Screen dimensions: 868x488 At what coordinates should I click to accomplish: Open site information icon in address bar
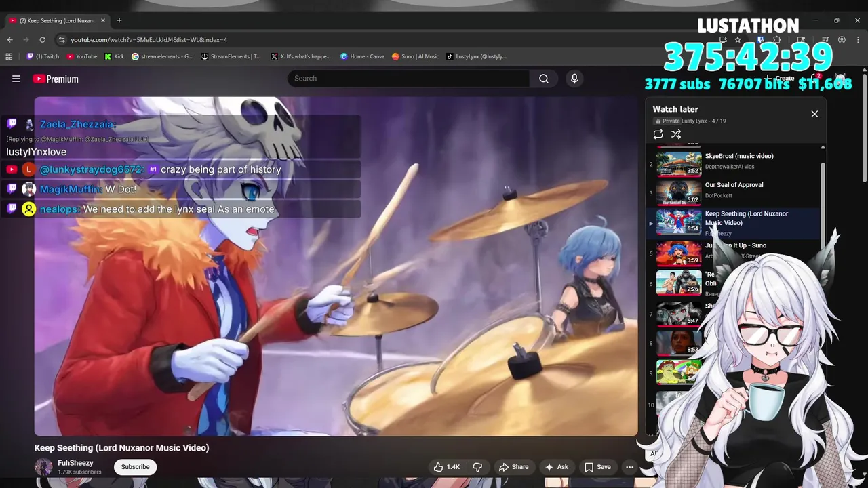coord(62,40)
